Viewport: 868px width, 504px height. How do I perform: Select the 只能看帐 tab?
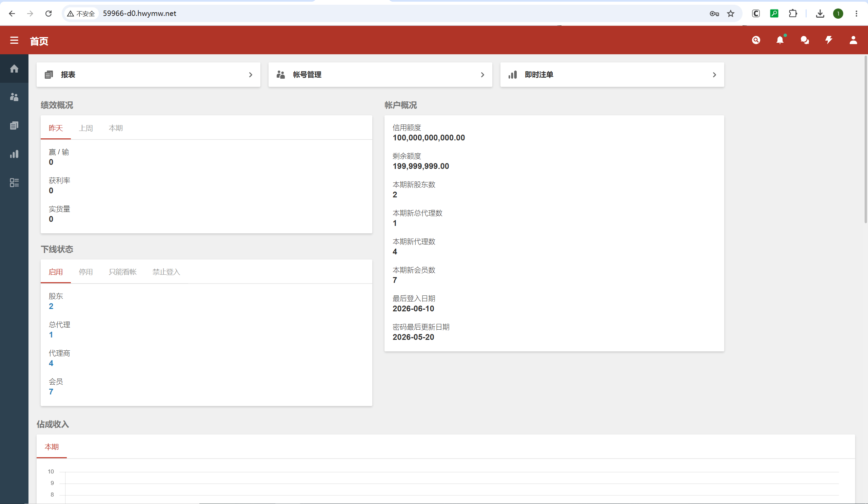(123, 272)
